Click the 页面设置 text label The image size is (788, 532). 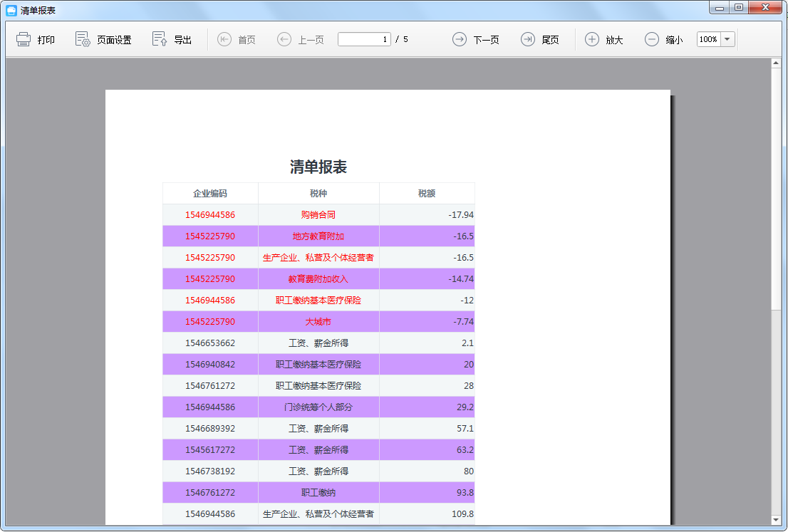pos(114,40)
